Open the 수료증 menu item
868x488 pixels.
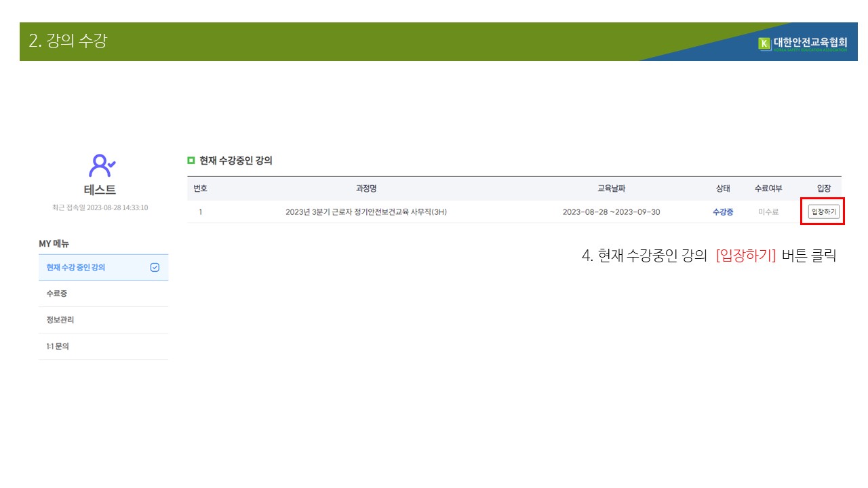tap(57, 293)
